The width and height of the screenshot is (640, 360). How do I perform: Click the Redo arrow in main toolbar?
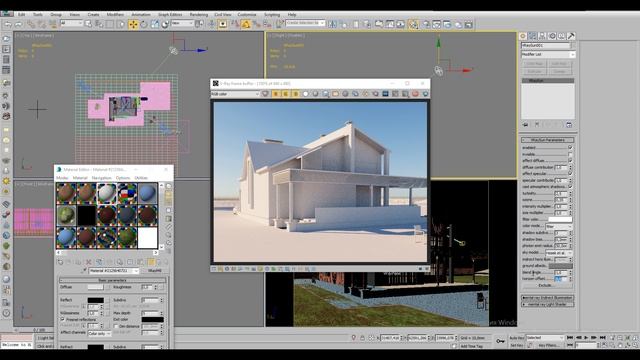[x=18, y=24]
